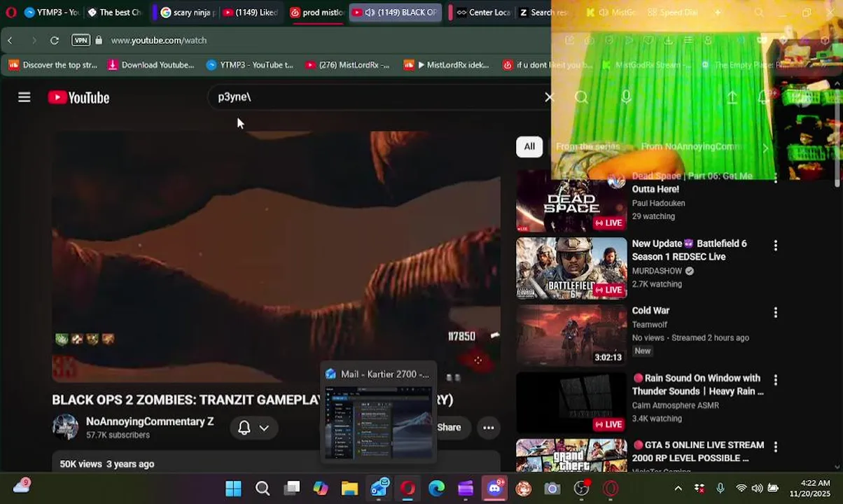The height and width of the screenshot is (504, 843).
Task: Open 'Rain Sound On Window with Thunder Sounds' title
Action: 698,384
